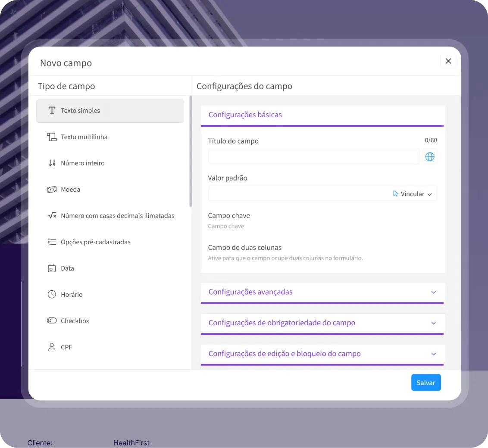Select the CPF person icon
The width and height of the screenshot is (488, 448).
tap(52, 347)
